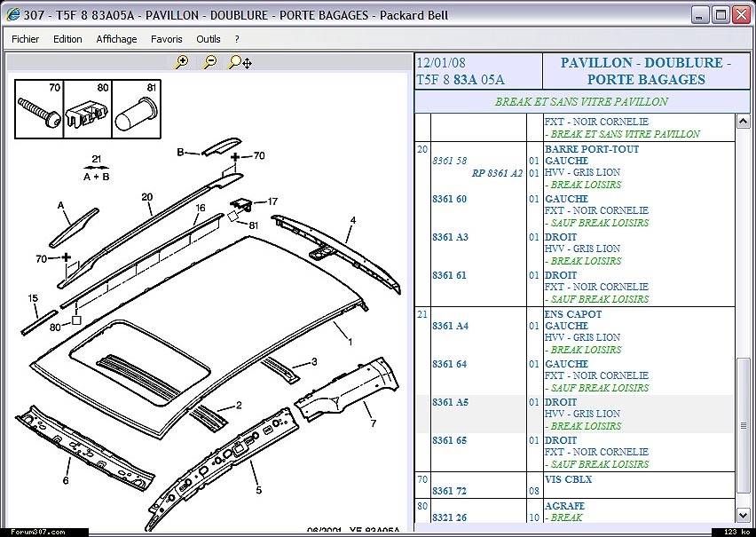Maximize the browser window
756x537 pixels.
tap(721, 15)
